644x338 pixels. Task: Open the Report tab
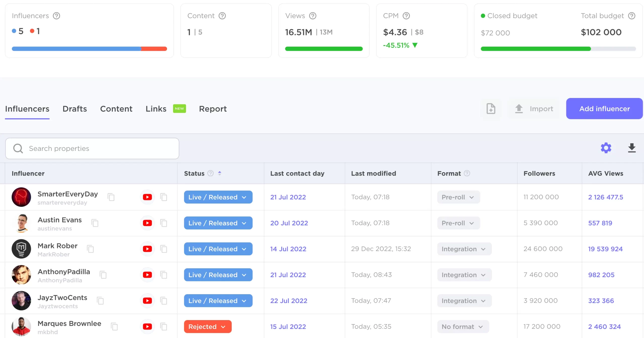(x=213, y=109)
